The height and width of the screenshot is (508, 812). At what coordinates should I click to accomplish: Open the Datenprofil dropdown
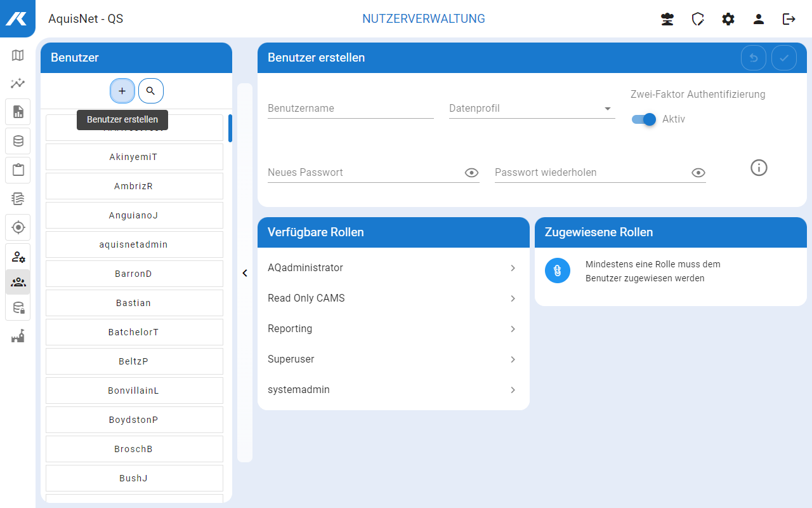[532, 109]
